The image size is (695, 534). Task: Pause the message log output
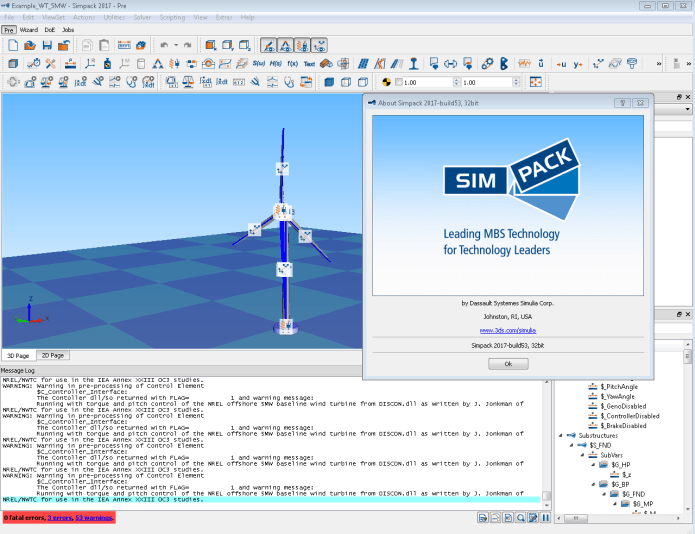tap(545, 517)
